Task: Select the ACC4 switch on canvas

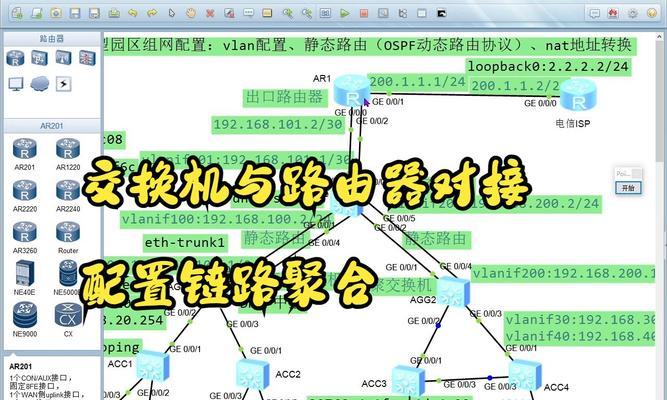Action: tap(525, 374)
